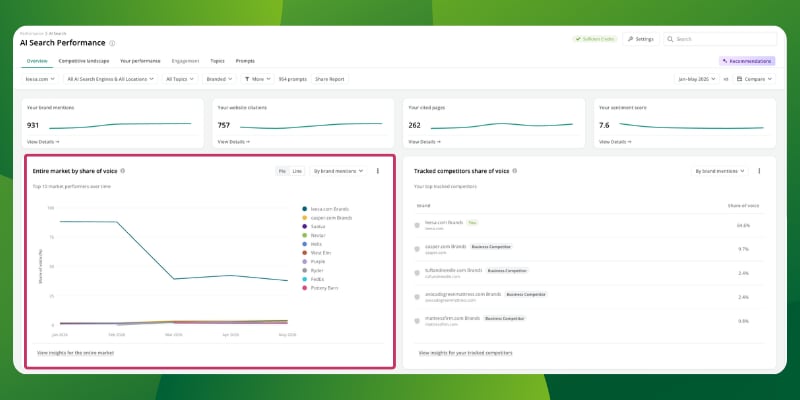Click leesa.com Brands logo icon in competitors table
The width and height of the screenshot is (800, 400).
coord(417,225)
